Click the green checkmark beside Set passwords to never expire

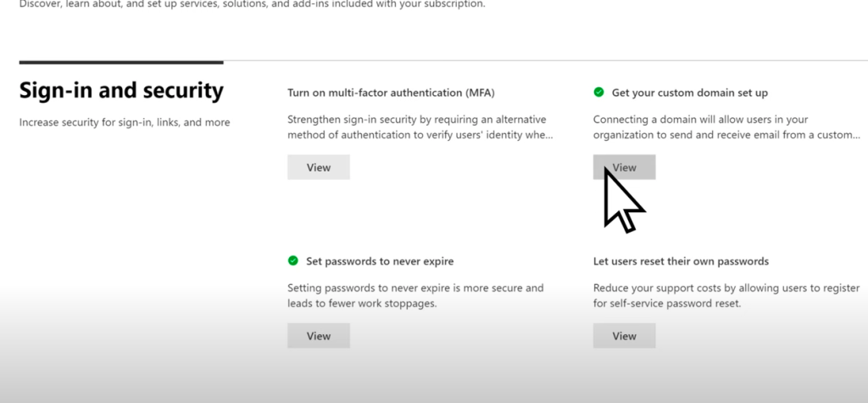pyautogui.click(x=292, y=260)
